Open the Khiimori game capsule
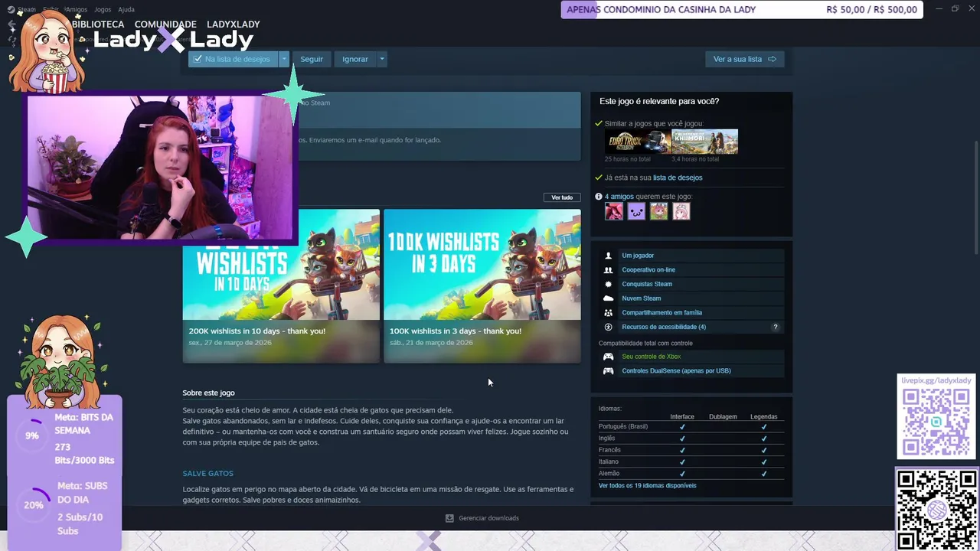The height and width of the screenshot is (551, 980). click(704, 142)
